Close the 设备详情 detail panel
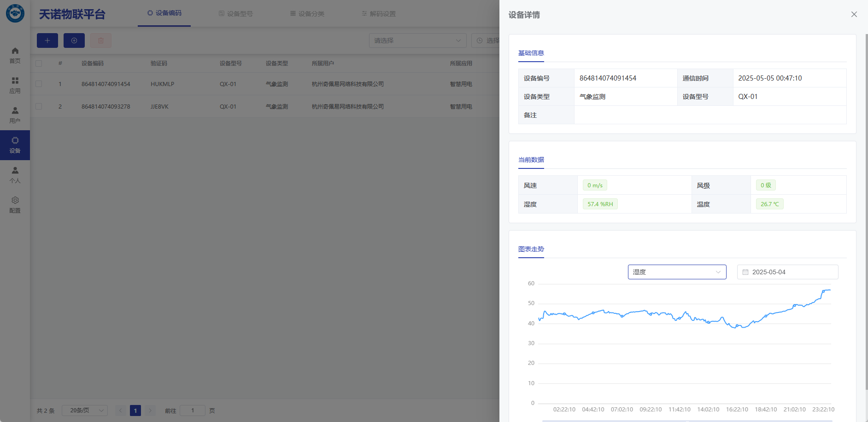Image resolution: width=868 pixels, height=422 pixels. [854, 14]
